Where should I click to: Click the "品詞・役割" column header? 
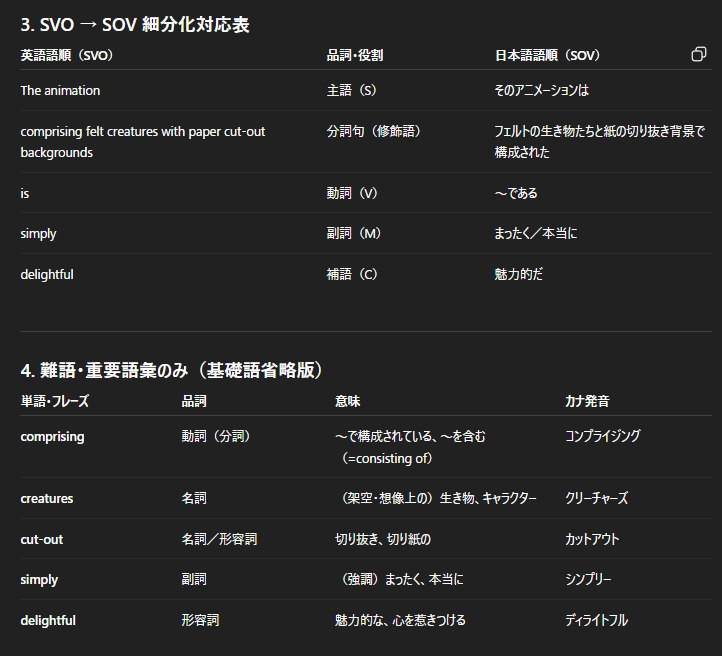pos(354,55)
